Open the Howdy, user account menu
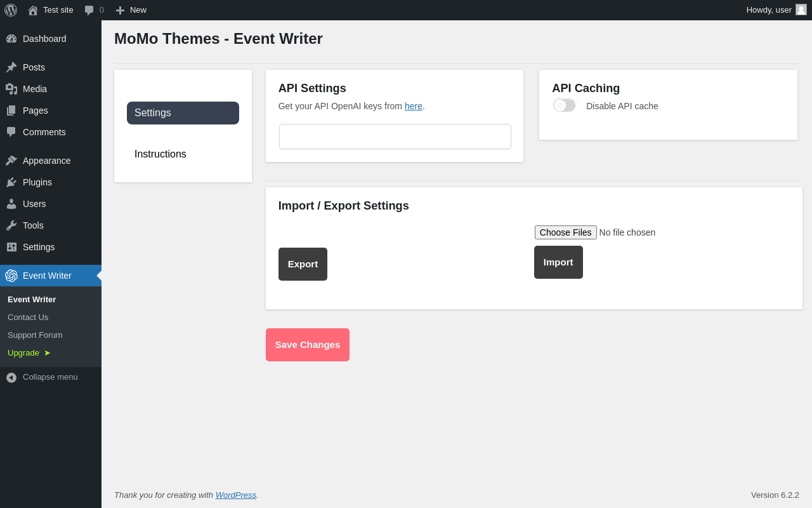The image size is (812, 508). (776, 10)
